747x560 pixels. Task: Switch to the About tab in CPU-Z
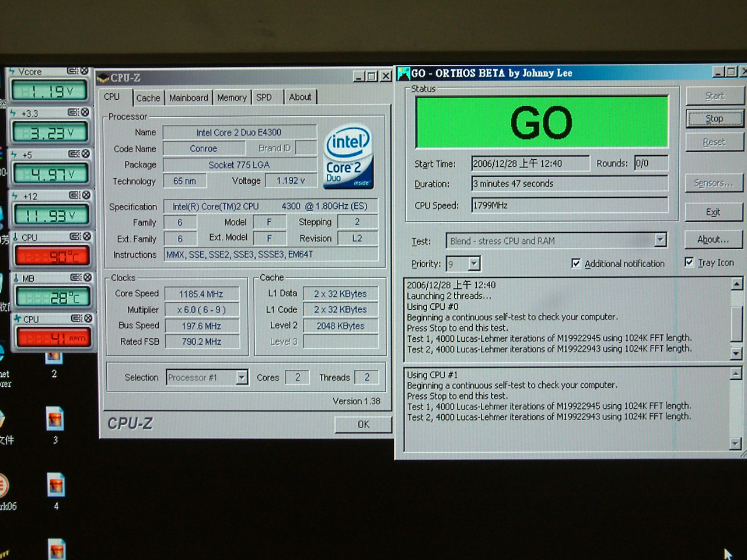(x=301, y=97)
